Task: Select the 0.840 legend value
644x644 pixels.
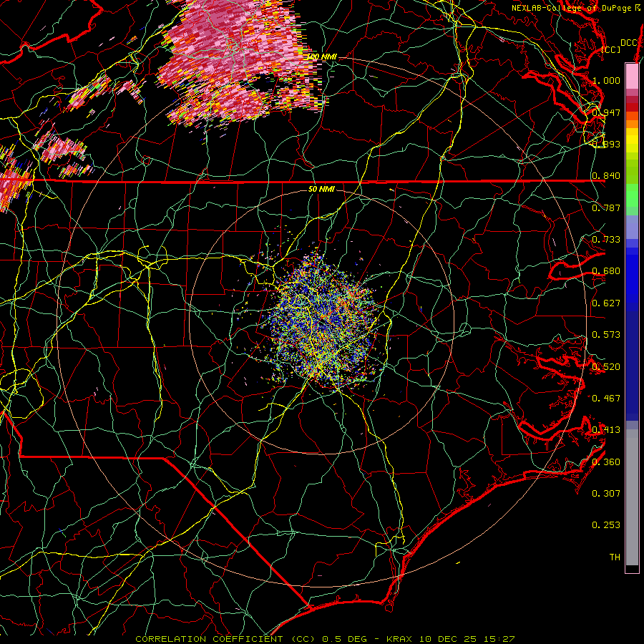Action: (606, 176)
